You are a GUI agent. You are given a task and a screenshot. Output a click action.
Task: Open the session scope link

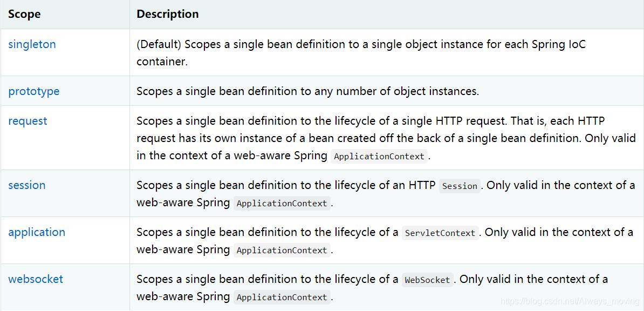click(x=26, y=185)
